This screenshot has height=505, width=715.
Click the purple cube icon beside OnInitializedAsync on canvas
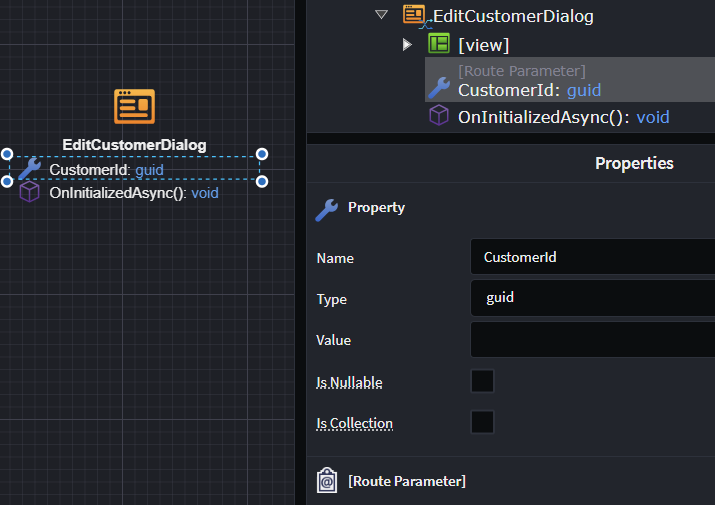click(30, 192)
